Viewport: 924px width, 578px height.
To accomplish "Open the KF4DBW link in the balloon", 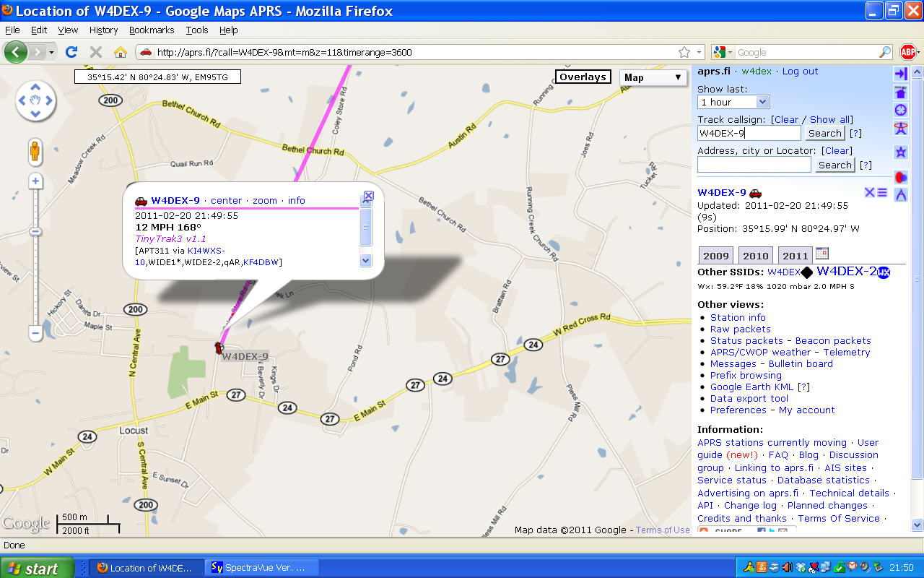I will tap(261, 262).
